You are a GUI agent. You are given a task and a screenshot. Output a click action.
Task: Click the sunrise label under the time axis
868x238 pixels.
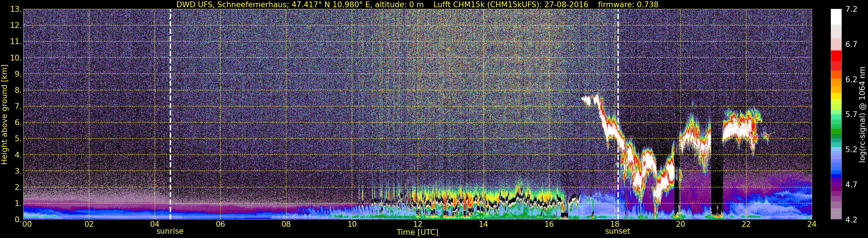click(170, 231)
